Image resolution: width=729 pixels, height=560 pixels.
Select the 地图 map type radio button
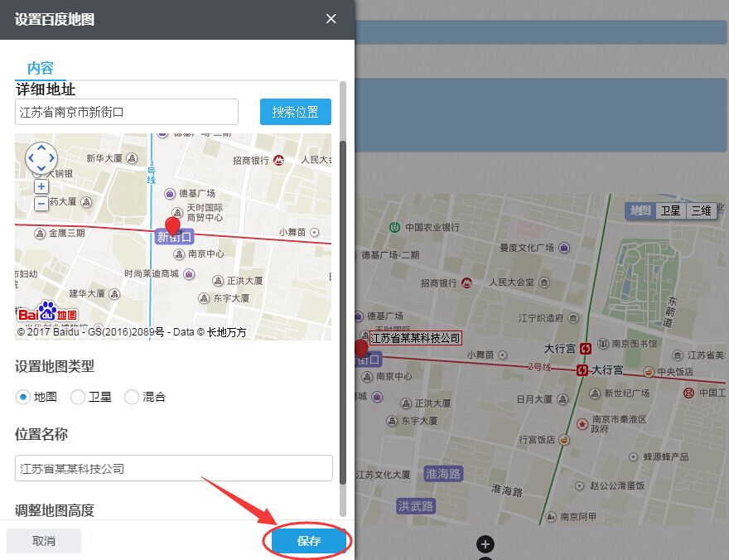tap(22, 397)
